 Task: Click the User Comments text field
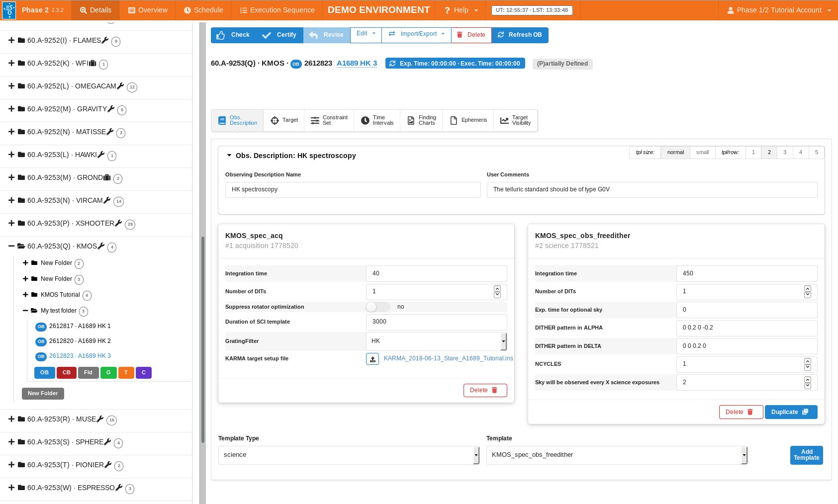coord(652,190)
